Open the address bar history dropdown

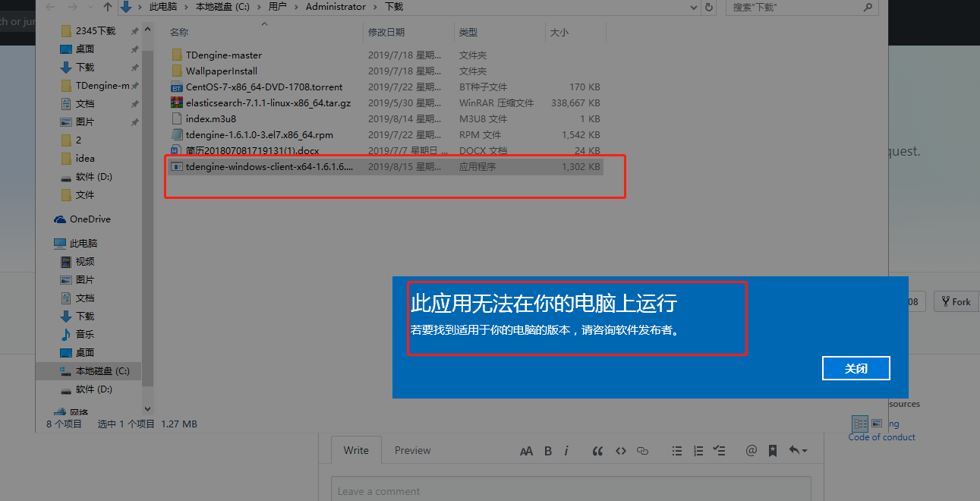693,7
